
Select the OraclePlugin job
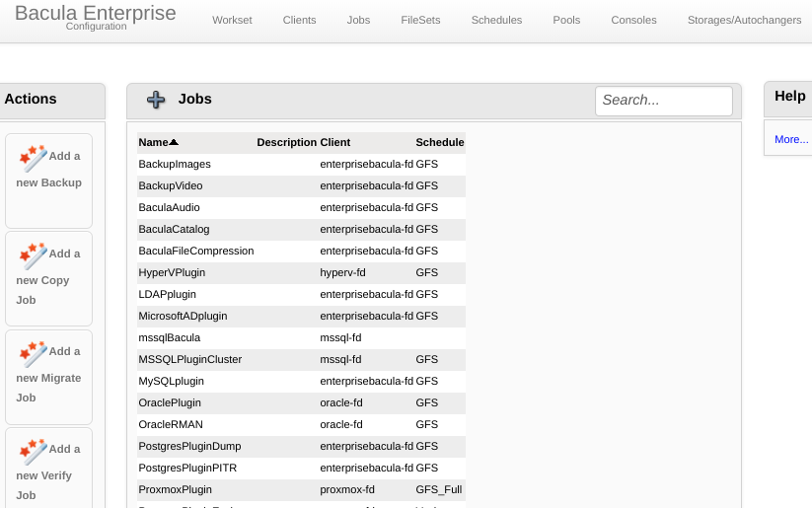(170, 403)
